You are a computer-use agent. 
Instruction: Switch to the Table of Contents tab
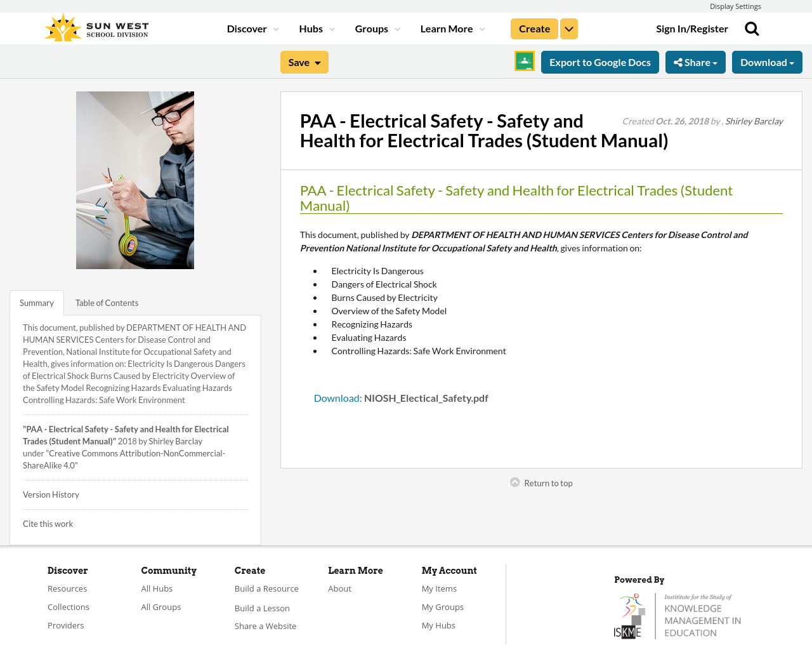107,302
